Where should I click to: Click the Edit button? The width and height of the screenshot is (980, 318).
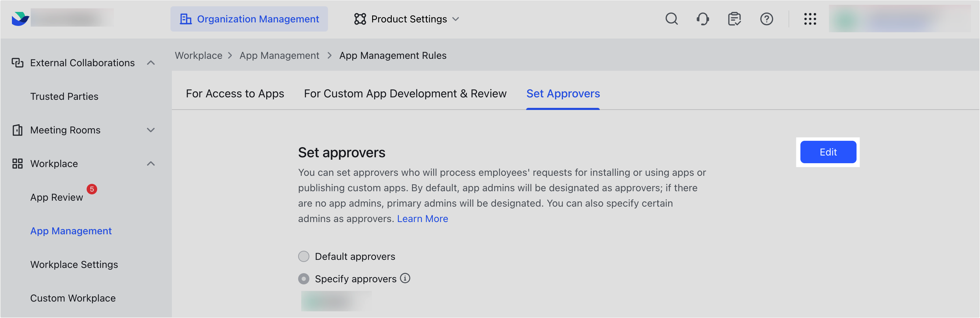[x=828, y=152]
